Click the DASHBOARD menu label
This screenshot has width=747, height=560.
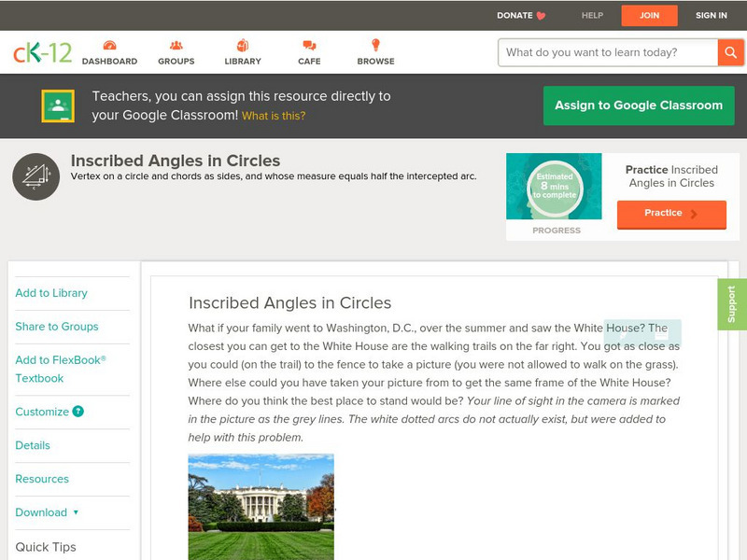click(x=109, y=62)
